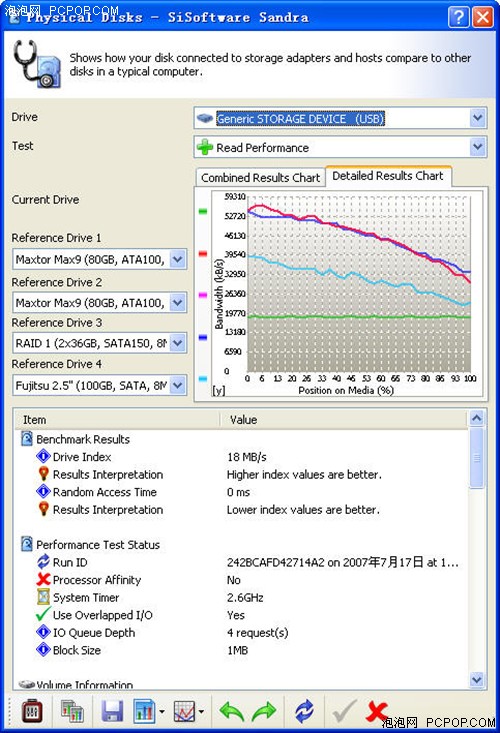Viewport: 500px width, 733px height.
Task: Click the blue refresh arrows icon
Action: click(304, 711)
